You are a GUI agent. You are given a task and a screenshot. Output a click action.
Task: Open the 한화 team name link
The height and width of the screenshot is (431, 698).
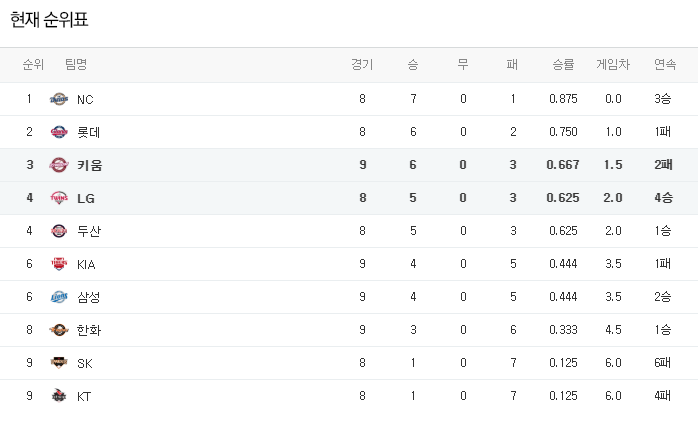coord(89,330)
